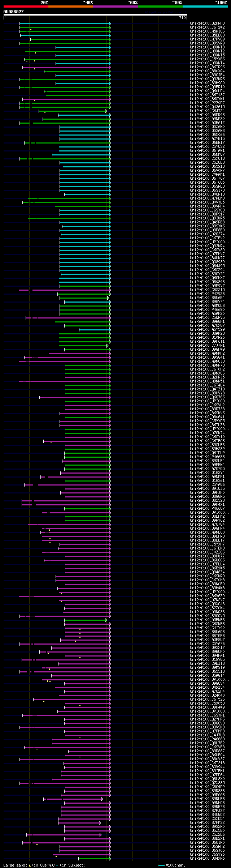Screen dimensions: 231x868
Task: Select the UniRef100_B6V6Z9 label
Action: click(x=207, y=596)
